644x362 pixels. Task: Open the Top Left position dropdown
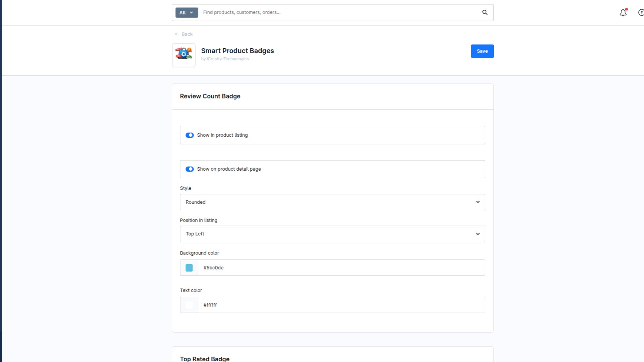click(x=332, y=234)
